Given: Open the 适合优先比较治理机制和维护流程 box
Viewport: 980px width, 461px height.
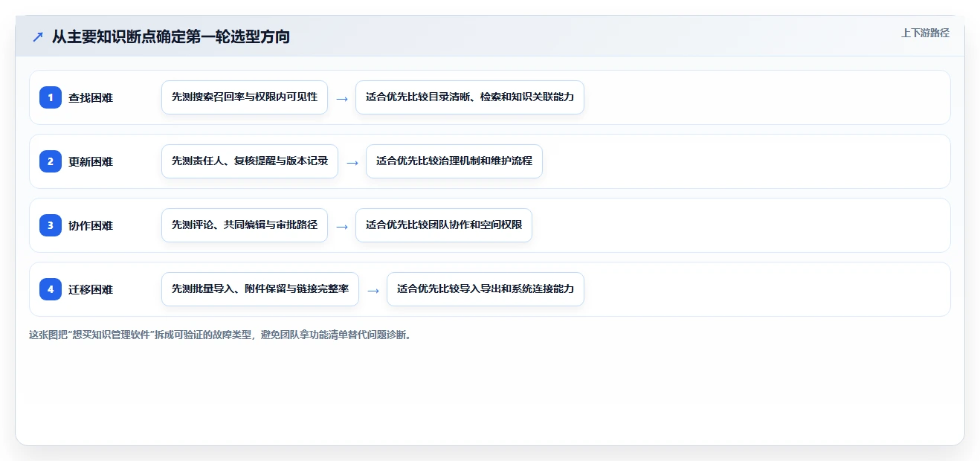Looking at the screenshot, I should click(x=454, y=161).
